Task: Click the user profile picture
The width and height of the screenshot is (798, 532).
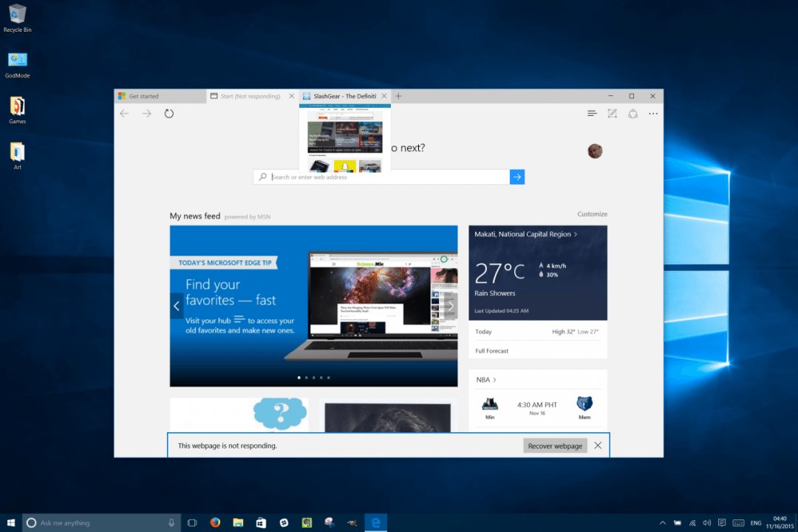Action: (x=595, y=151)
